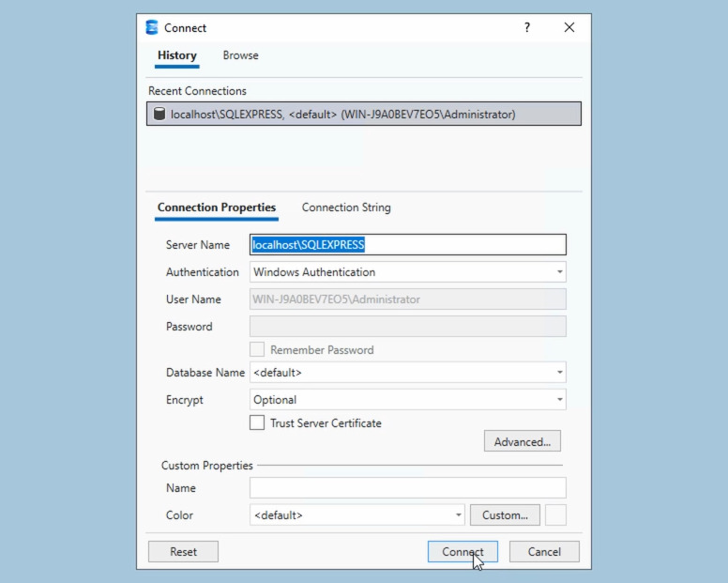This screenshot has width=728, height=583.
Task: Open the Encrypt dropdown
Action: coord(408,400)
